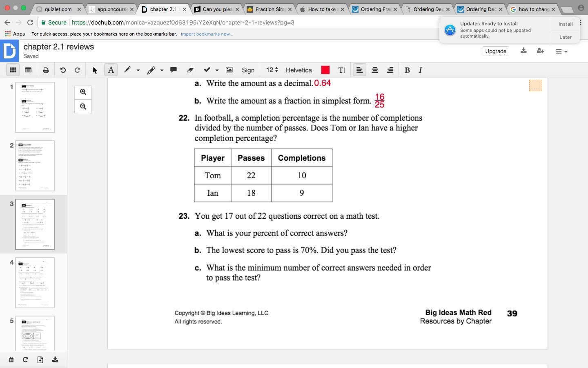Image resolution: width=588 pixels, height=368 pixels.
Task: Zoom out of the document
Action: (83, 107)
